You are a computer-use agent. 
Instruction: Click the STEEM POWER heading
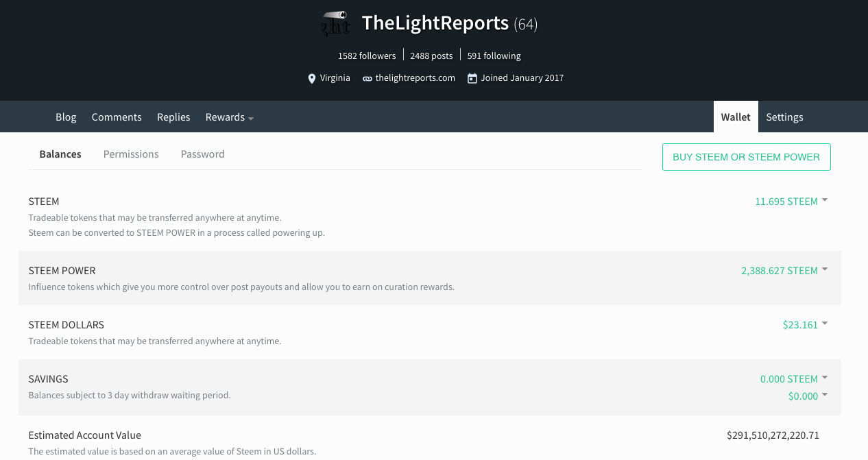(62, 271)
